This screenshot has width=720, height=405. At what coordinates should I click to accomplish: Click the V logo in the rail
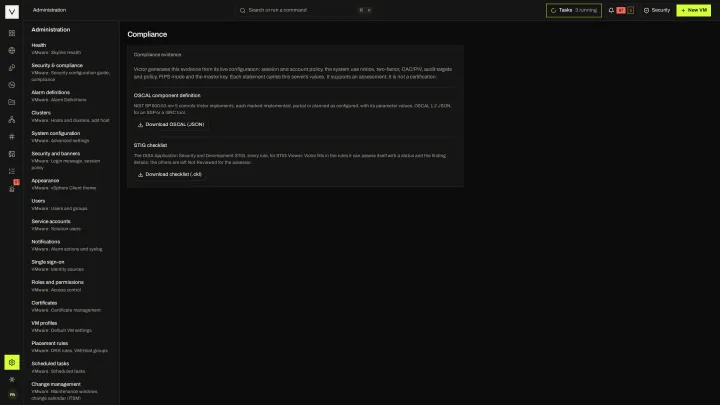[x=12, y=11]
